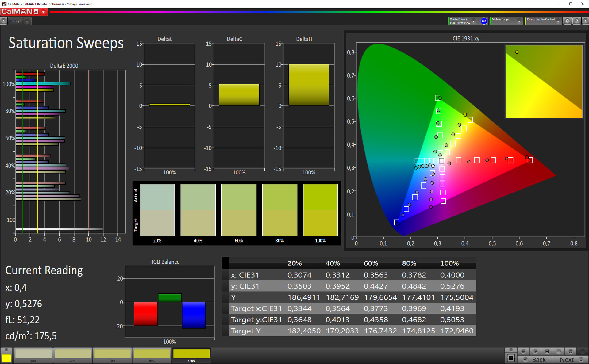The height and width of the screenshot is (364, 589).
Task: Expand the yellow color selector arrow at bottom left
Action: (6, 350)
